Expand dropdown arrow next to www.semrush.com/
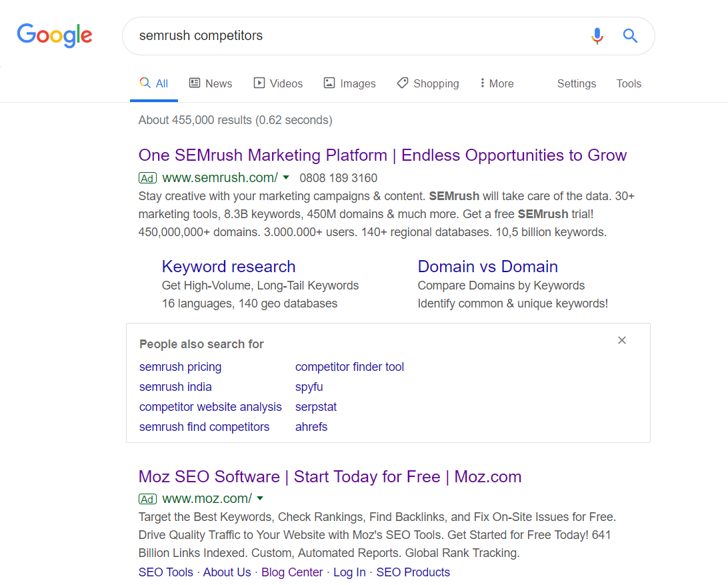This screenshot has height=585, width=728. [x=286, y=177]
